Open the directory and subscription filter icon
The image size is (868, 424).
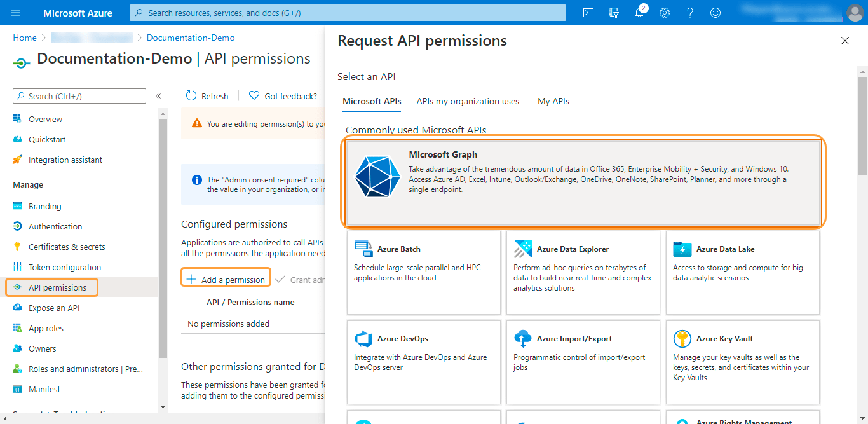[x=614, y=13]
